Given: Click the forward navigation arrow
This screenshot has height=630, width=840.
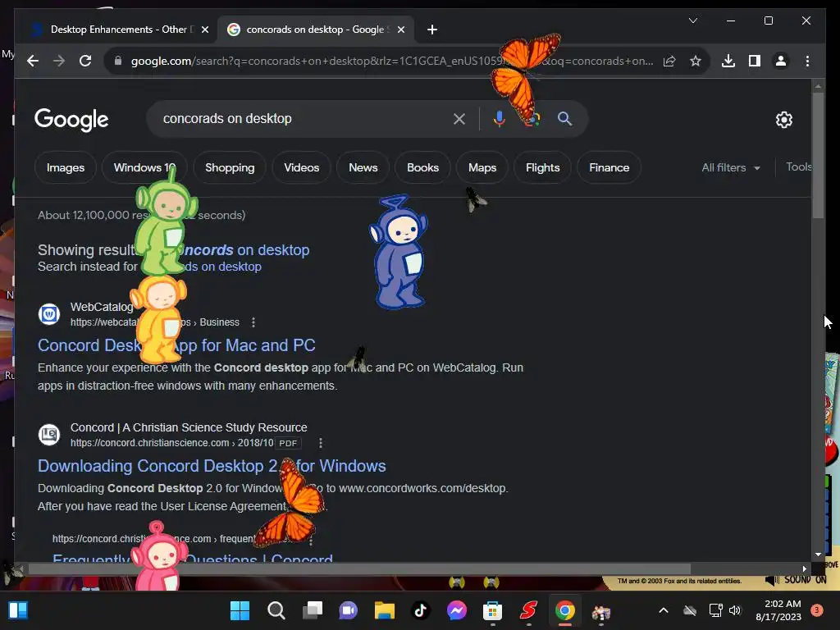Looking at the screenshot, I should coord(59,61).
